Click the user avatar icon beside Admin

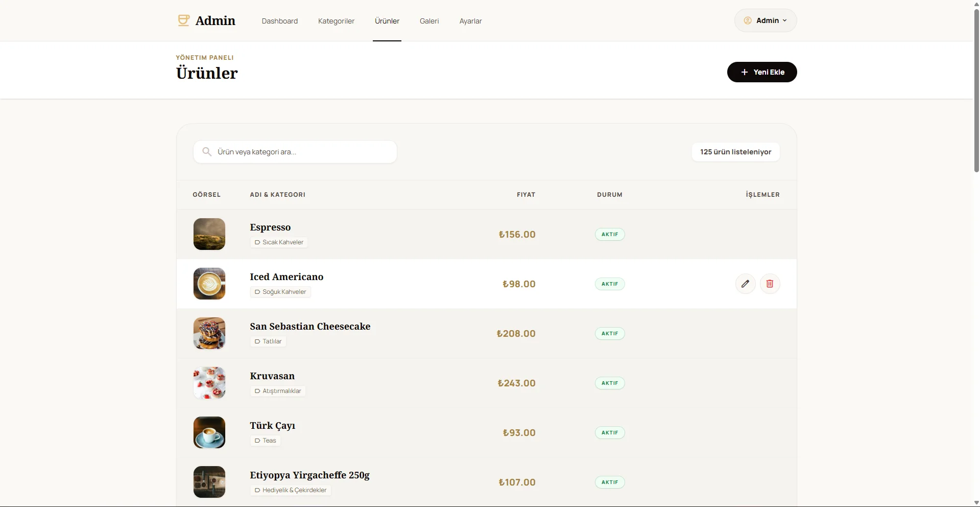click(748, 20)
